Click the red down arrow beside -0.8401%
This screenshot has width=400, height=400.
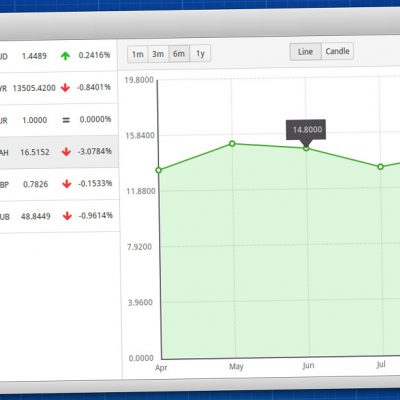(65, 88)
